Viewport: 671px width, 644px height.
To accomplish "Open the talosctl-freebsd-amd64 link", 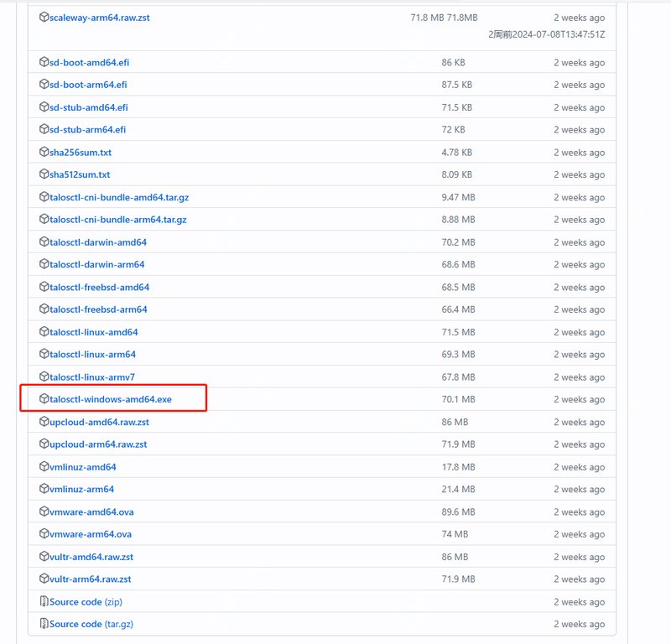I will 99,287.
